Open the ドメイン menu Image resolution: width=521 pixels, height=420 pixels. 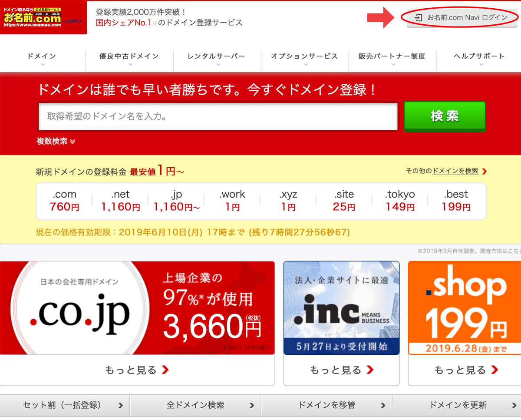coord(42,59)
